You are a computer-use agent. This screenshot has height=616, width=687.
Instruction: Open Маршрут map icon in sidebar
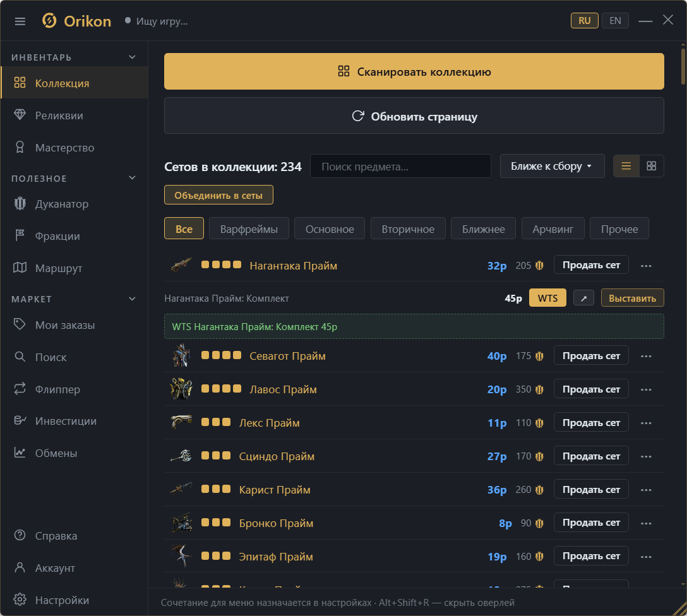pyautogui.click(x=20, y=268)
